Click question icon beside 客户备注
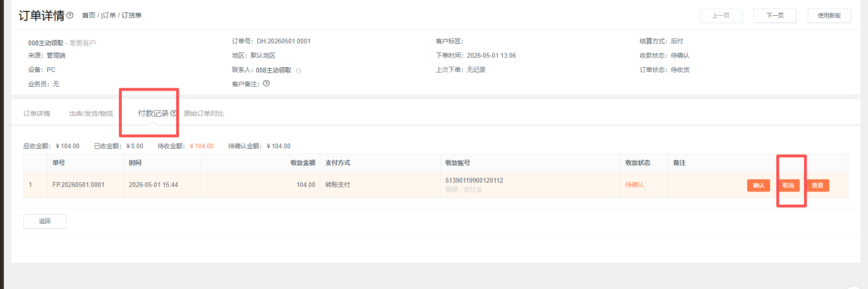Viewport: 868px width, 289px height. coord(266,83)
